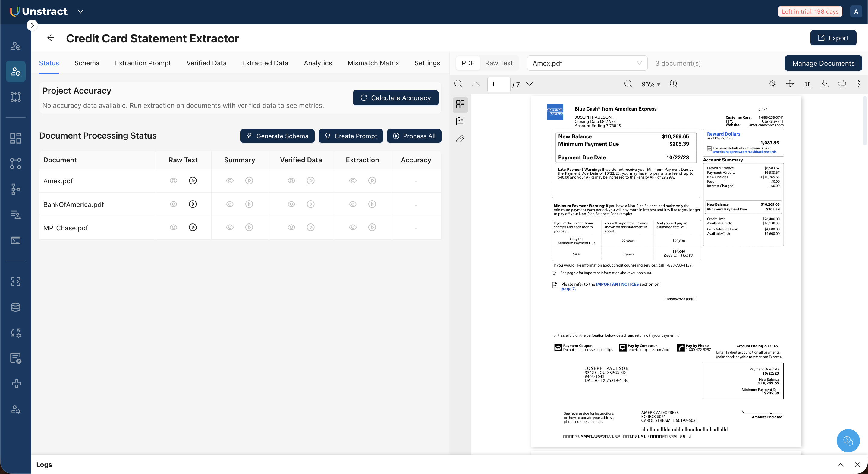The height and width of the screenshot is (474, 868).
Task: Open the thumbnails panel icon in PDF sidebar
Action: [460, 104]
